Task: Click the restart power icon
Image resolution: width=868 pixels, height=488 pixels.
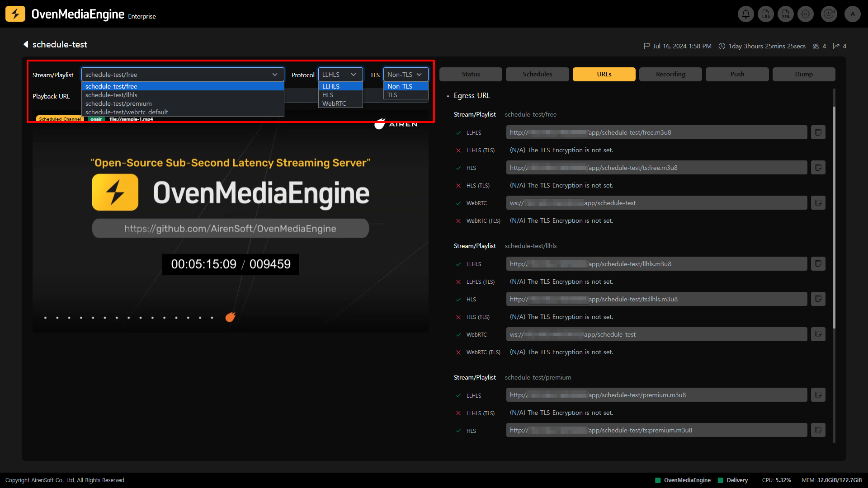Action: [x=829, y=14]
